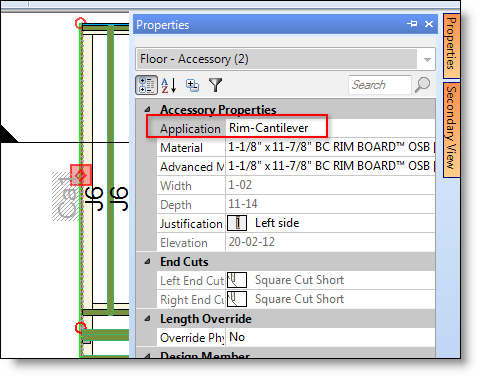Screen dimensions: 477x375
Task: Collapse the End Cuts section
Action: 147,262
